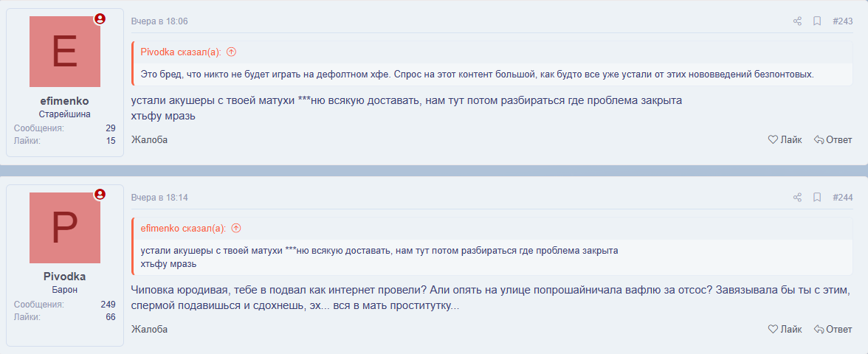This screenshot has width=868, height=354.
Task: Click Жалоба under Pivodka's post
Action: tap(149, 329)
